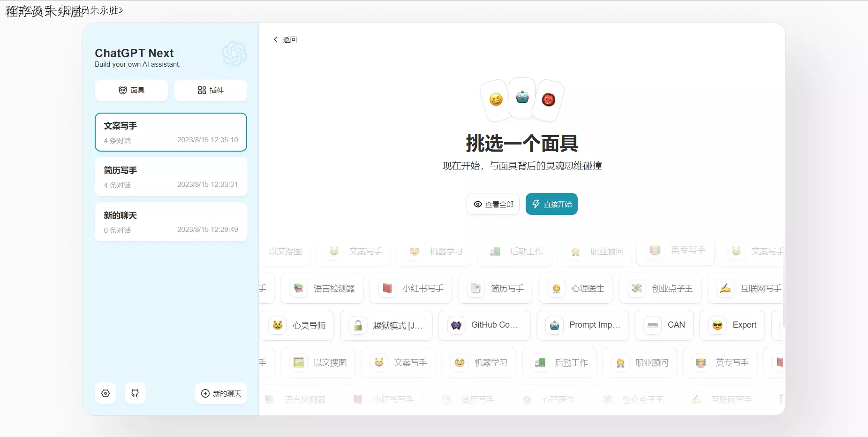Open the GitHub repository icon

coord(135,393)
